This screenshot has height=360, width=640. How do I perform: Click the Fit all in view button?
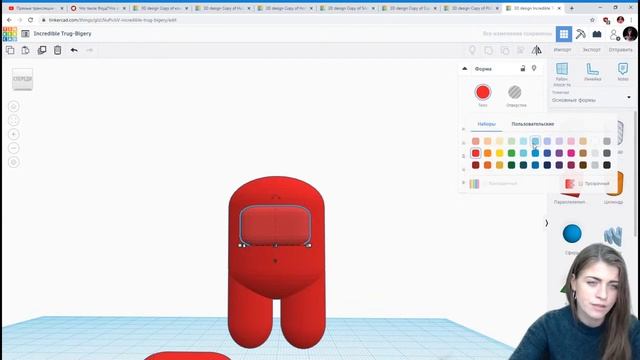pos(13,120)
